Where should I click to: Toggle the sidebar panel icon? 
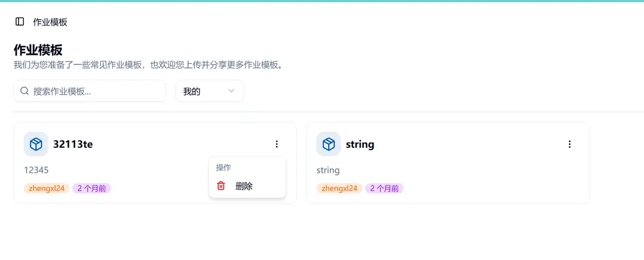click(20, 22)
